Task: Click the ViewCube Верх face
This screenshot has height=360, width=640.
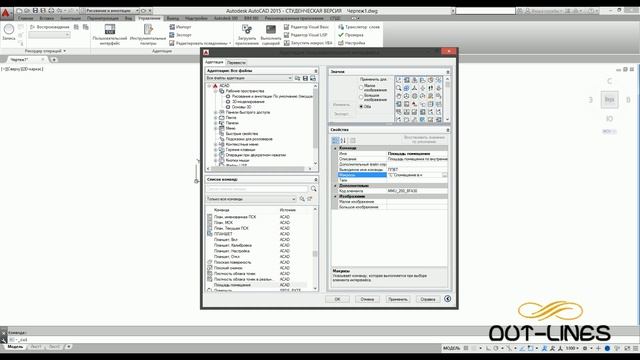Action: (609, 99)
